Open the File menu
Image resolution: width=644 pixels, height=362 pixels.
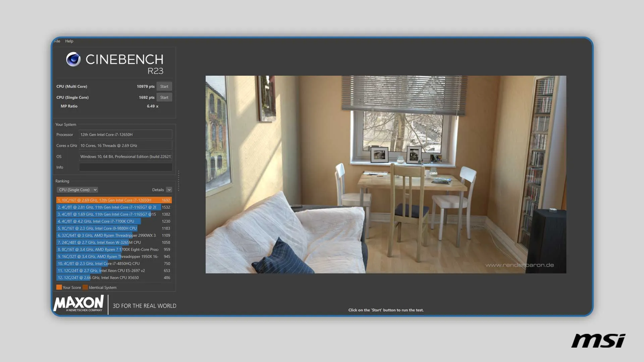tap(57, 41)
